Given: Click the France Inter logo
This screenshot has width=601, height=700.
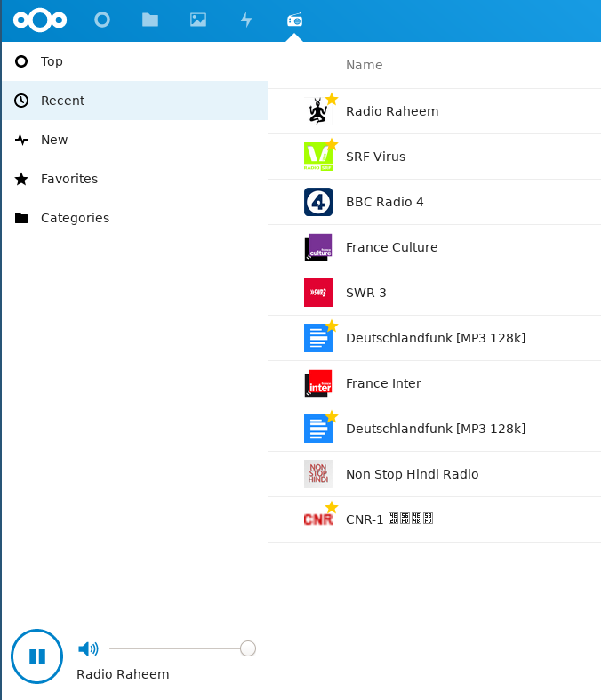Looking at the screenshot, I should [x=317, y=383].
